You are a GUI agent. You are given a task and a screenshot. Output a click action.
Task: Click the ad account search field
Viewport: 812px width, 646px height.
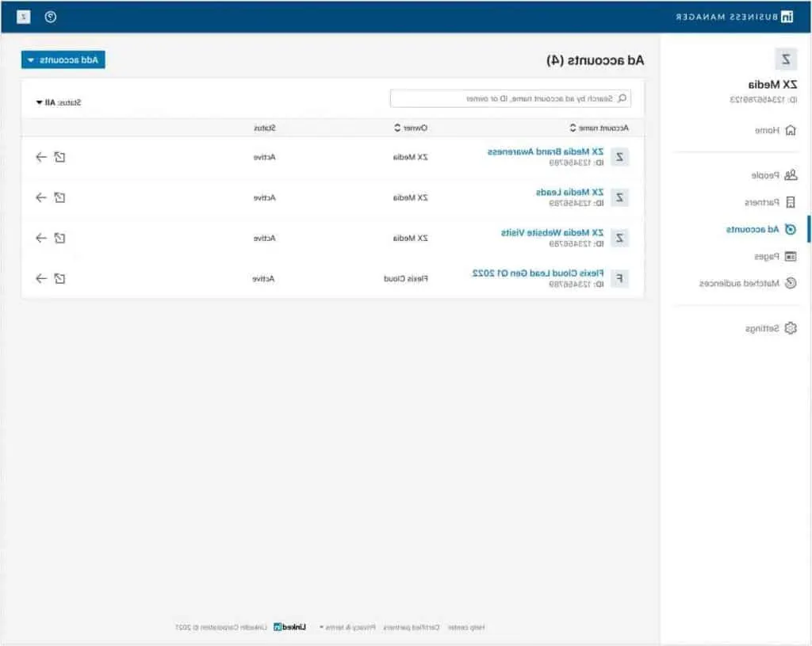click(510, 98)
